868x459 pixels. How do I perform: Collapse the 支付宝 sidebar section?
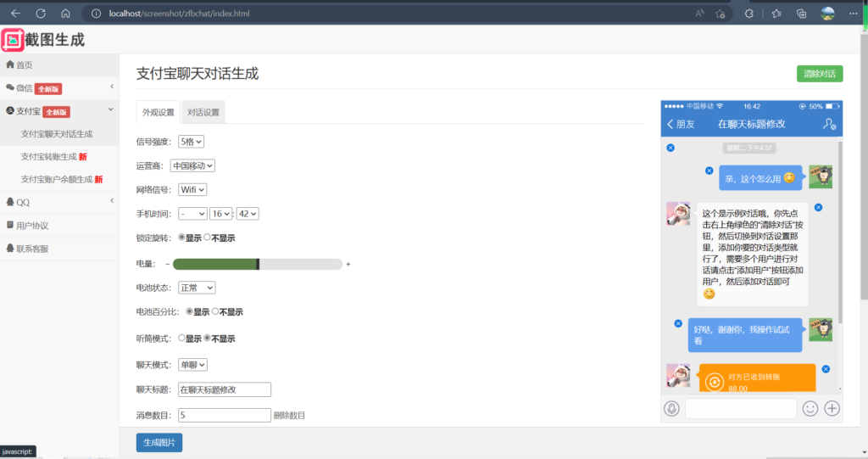59,111
